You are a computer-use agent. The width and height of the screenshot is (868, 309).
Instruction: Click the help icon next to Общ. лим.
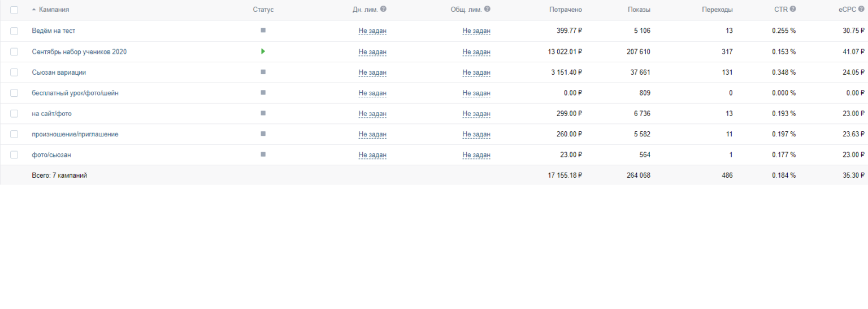point(487,9)
